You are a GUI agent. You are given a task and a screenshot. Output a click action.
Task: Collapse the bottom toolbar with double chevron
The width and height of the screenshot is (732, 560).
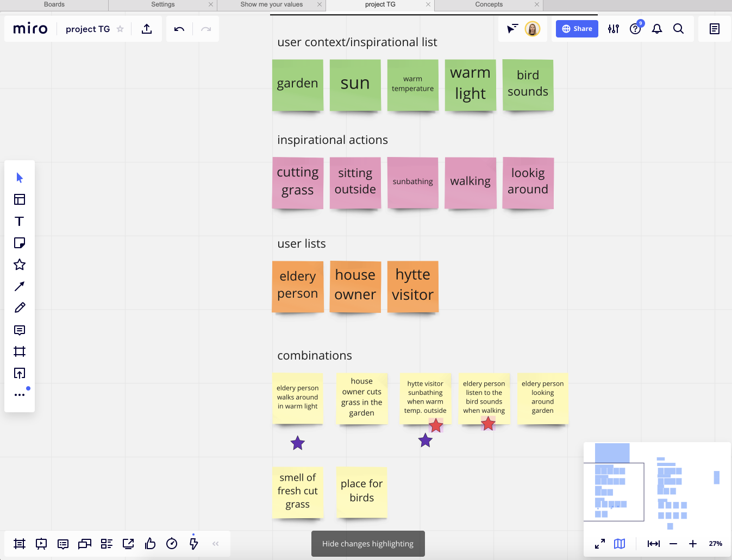[216, 544]
